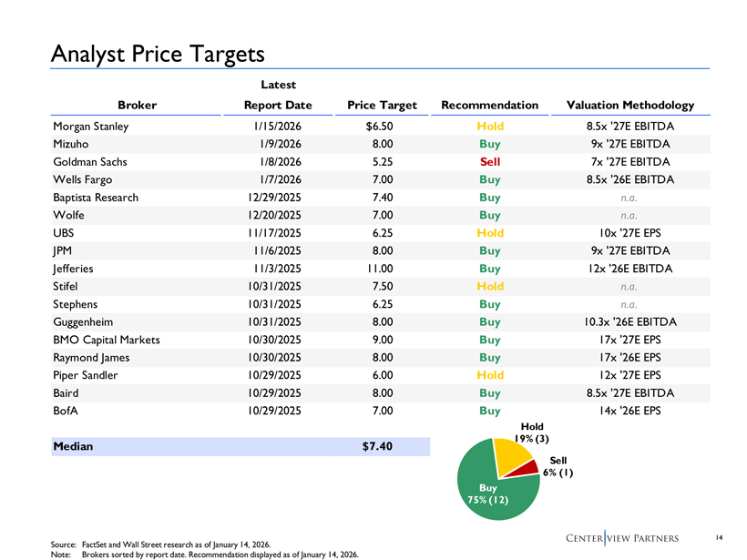747x560 pixels.
Task: Click the FactSet source footnote text
Action: click(176, 545)
